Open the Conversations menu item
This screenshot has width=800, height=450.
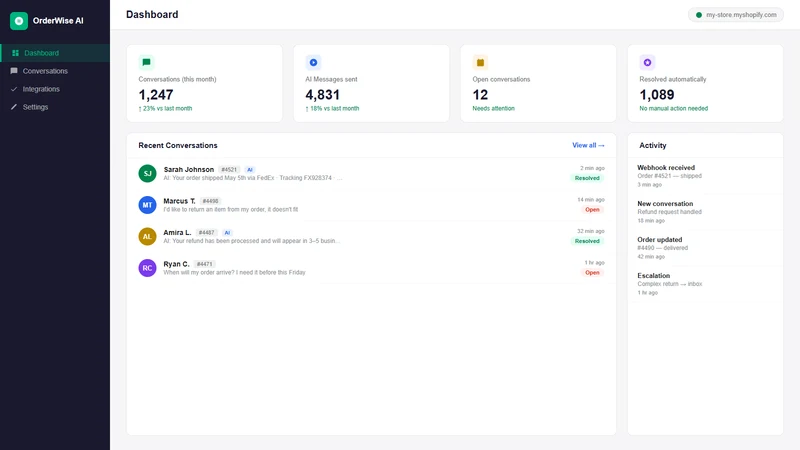tap(55, 71)
